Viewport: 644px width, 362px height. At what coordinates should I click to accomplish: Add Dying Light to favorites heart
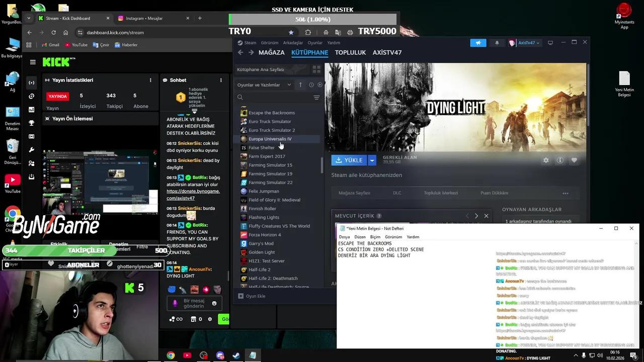pyautogui.click(x=574, y=160)
